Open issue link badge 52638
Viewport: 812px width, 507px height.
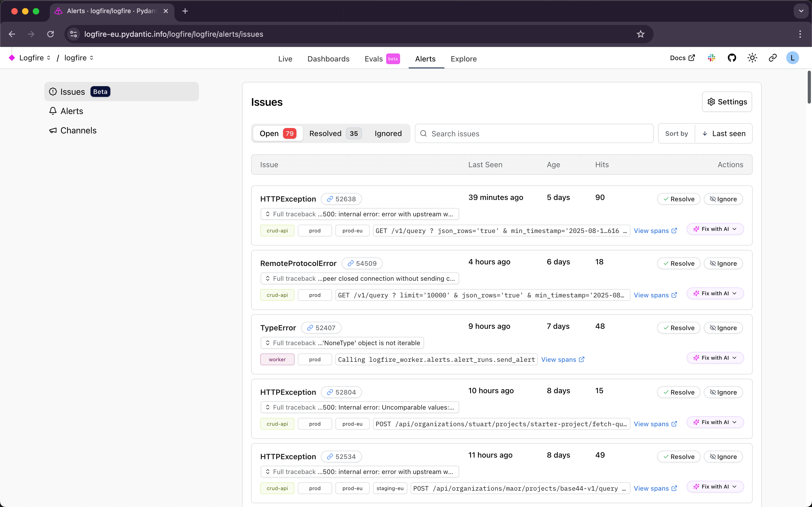tap(341, 199)
